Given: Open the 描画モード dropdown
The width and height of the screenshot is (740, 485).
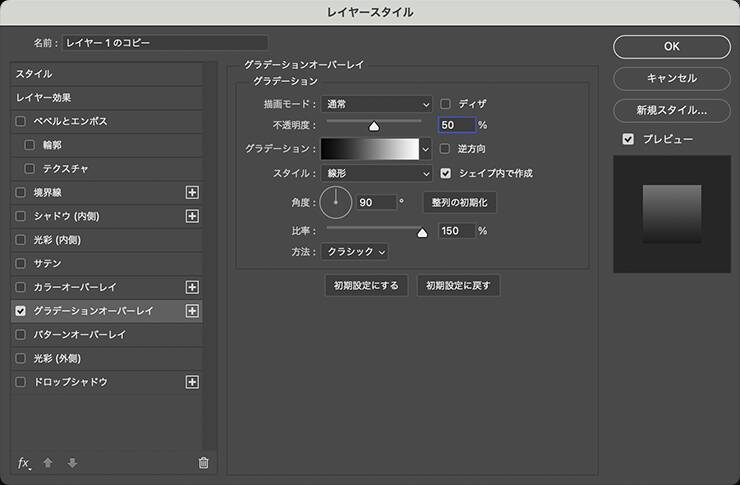Looking at the screenshot, I should (377, 103).
